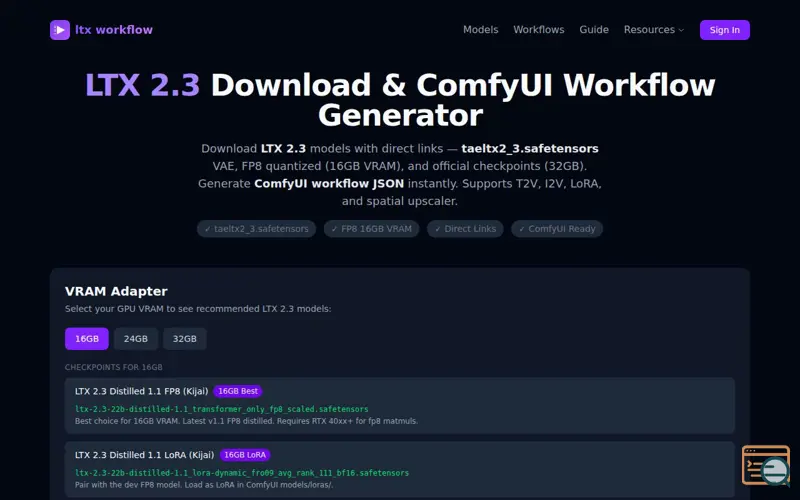Select the 16GB VRAM option
The height and width of the screenshot is (500, 800).
click(x=87, y=339)
